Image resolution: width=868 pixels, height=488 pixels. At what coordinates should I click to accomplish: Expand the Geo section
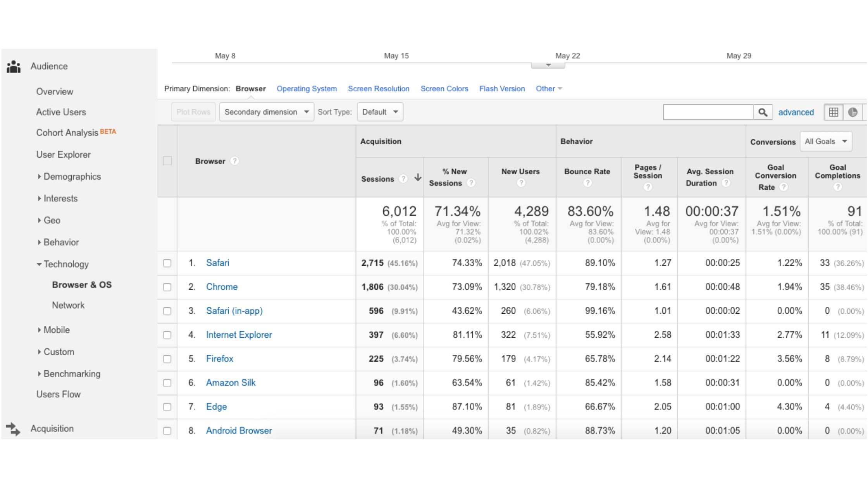[49, 220]
